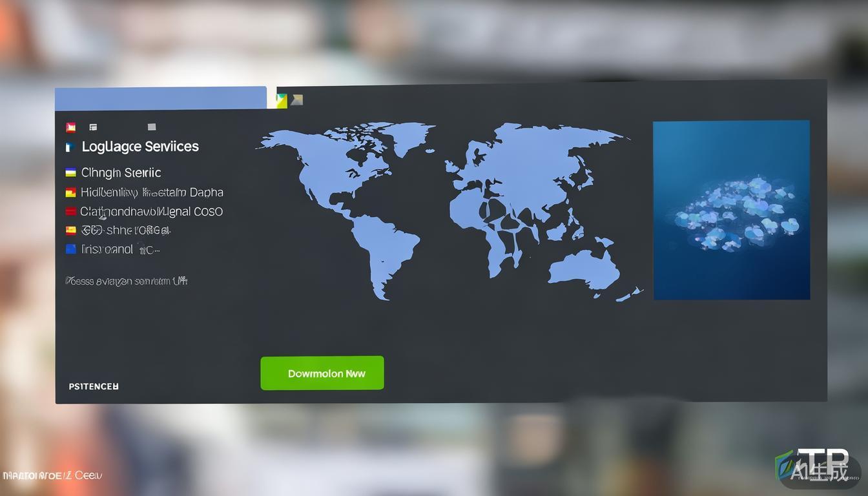Click the red flag beside the COSO entry
Viewport: 868px width, 496px height.
(x=71, y=211)
